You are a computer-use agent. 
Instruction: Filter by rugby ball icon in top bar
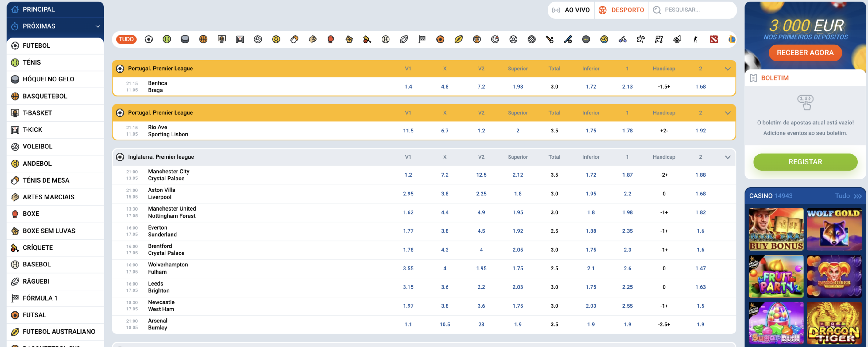pos(404,39)
